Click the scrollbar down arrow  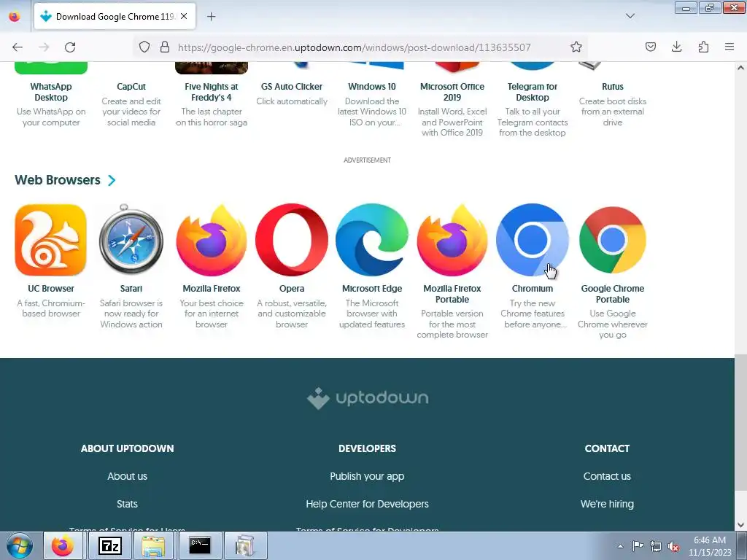click(x=740, y=525)
